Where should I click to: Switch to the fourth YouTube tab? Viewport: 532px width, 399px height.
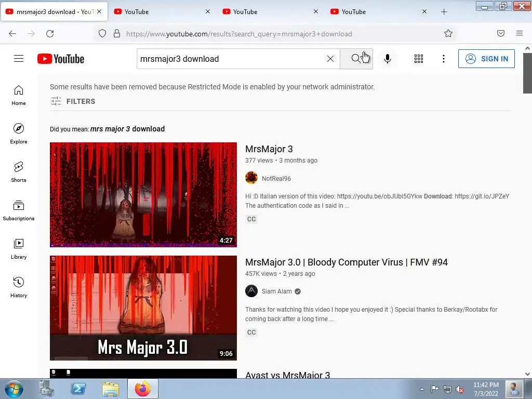pos(379,12)
